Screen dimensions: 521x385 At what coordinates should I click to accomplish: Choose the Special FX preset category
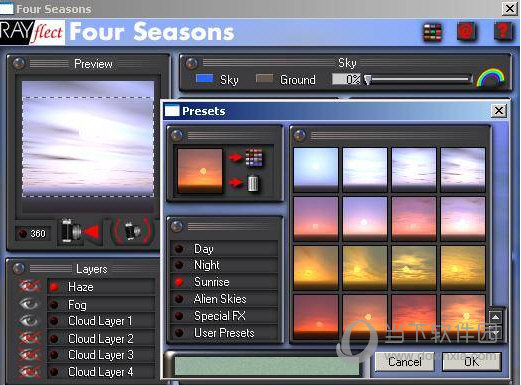coord(224,316)
